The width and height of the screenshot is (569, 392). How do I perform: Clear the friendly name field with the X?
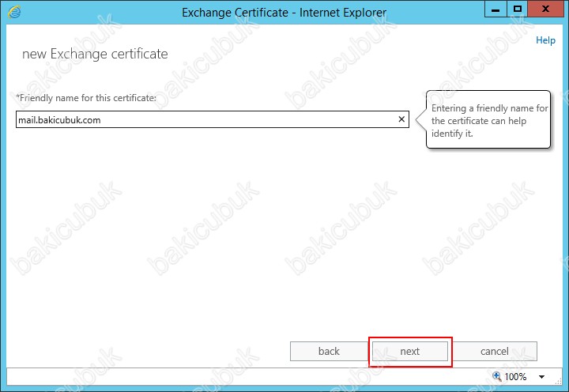401,119
